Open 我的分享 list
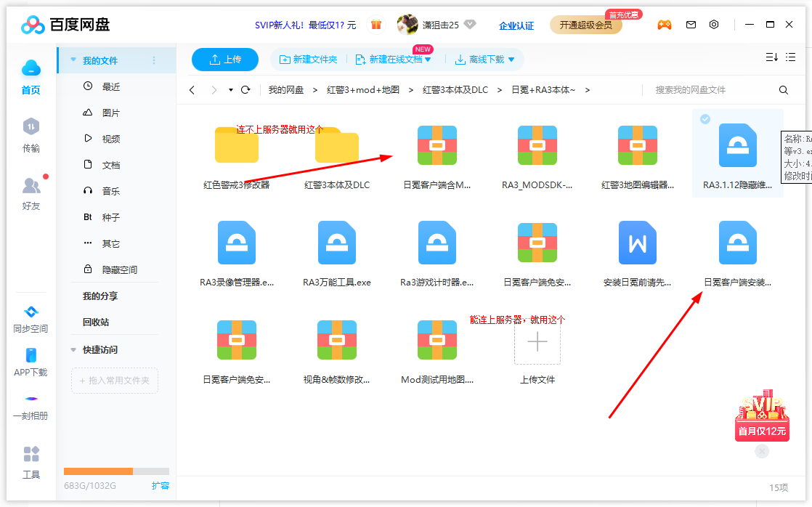 pyautogui.click(x=100, y=296)
